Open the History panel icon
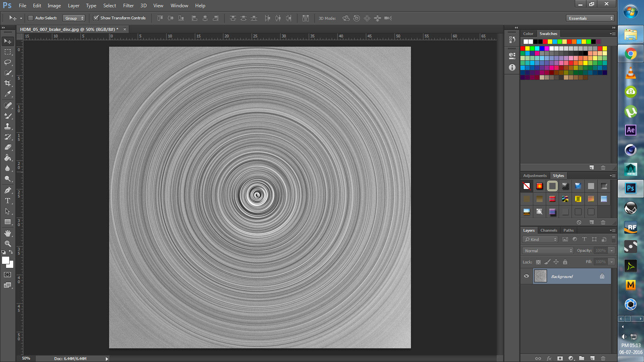The height and width of the screenshot is (362, 644). coord(512,39)
